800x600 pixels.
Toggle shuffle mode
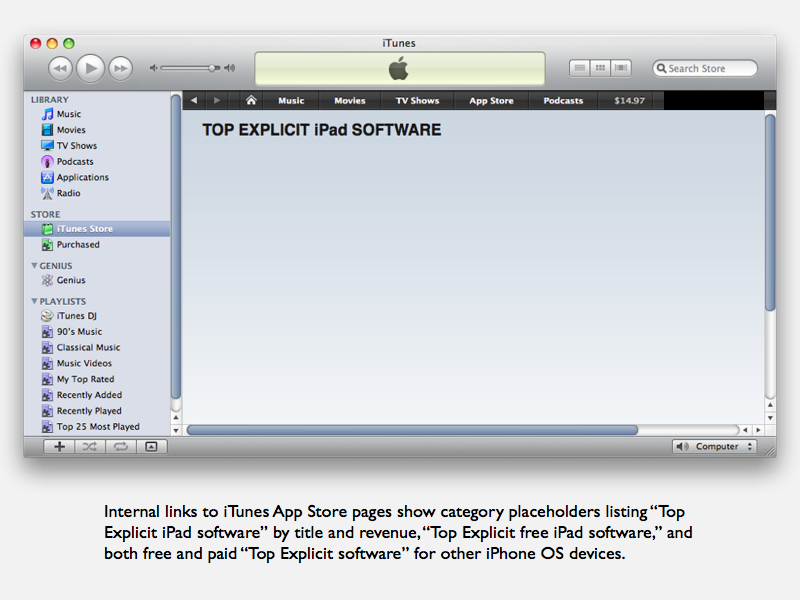tap(90, 446)
